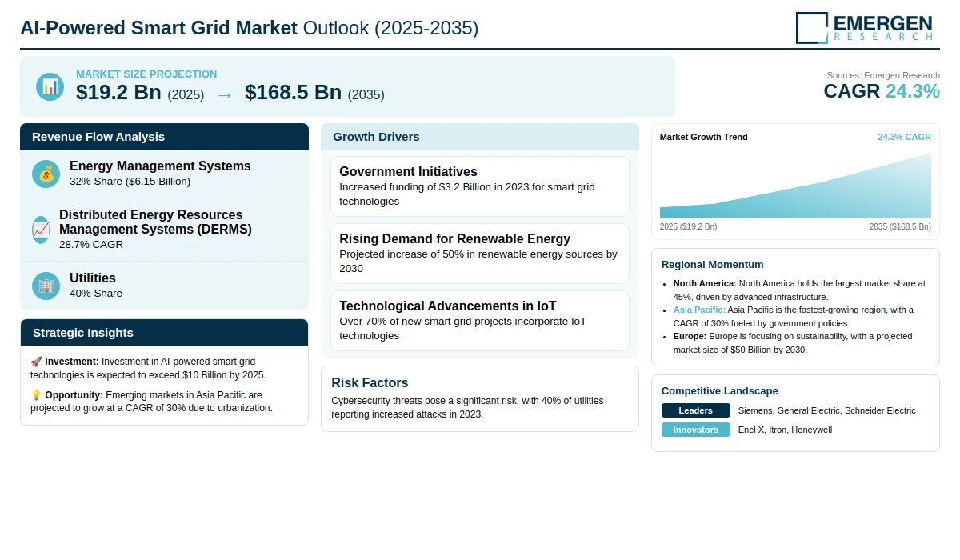Select the Leaders badge
The height and width of the screenshot is (560, 960).
(x=696, y=410)
